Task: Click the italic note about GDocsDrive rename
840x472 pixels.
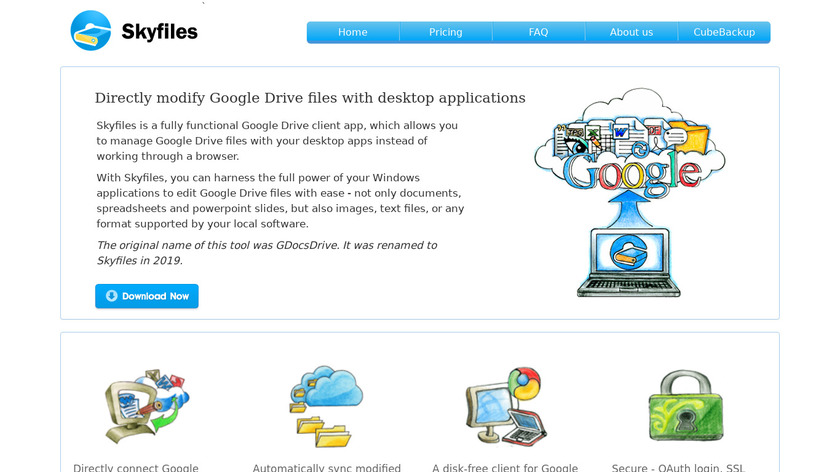Action: (267, 253)
